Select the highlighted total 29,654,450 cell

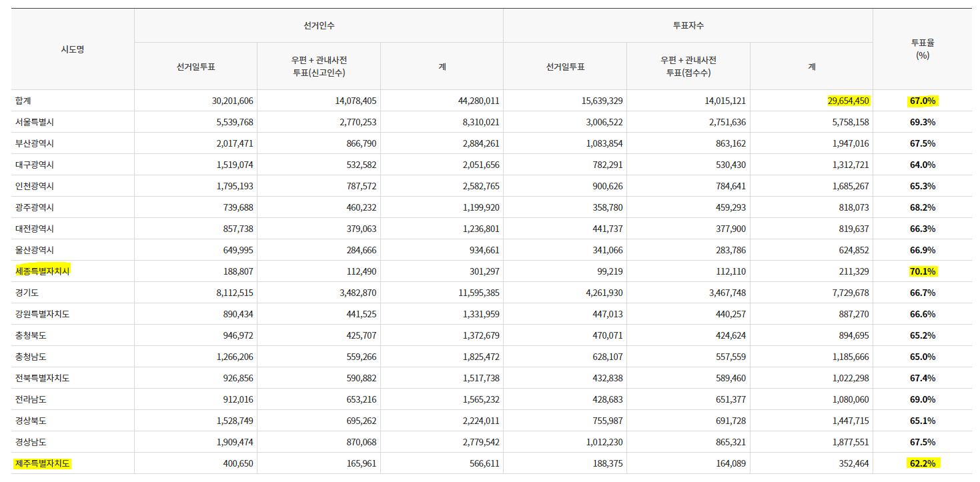click(x=848, y=101)
